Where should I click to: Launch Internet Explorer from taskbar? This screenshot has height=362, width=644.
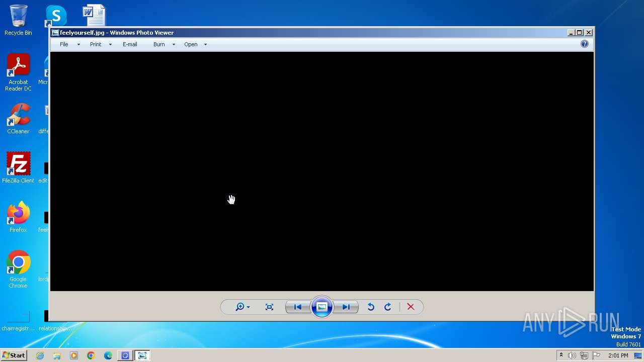point(40,355)
